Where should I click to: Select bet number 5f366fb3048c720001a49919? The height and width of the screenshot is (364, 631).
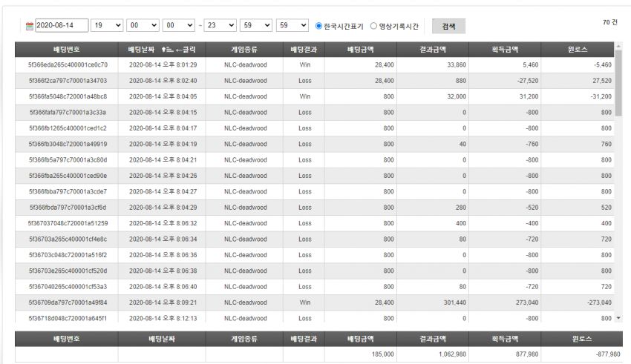tap(68, 144)
